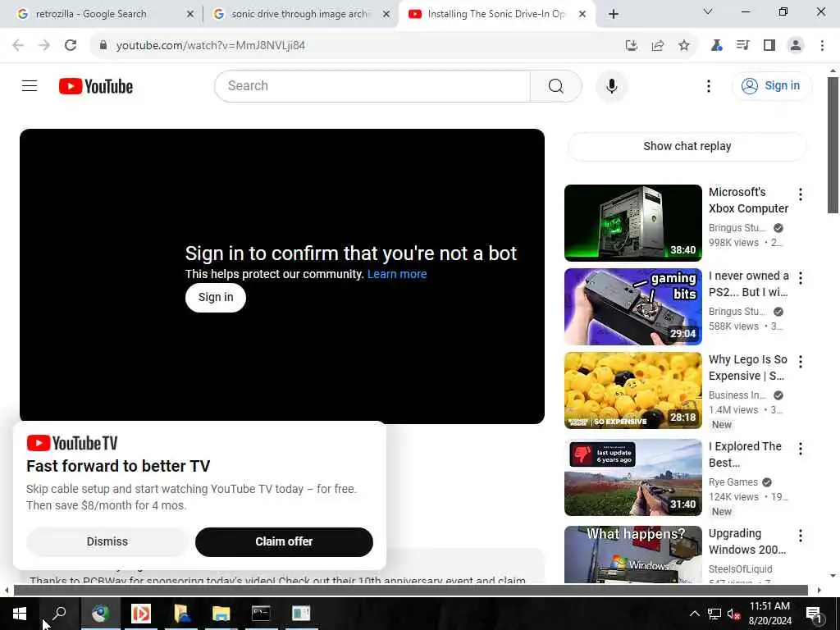
Task: Open Chrome profile avatar
Action: tap(796, 45)
